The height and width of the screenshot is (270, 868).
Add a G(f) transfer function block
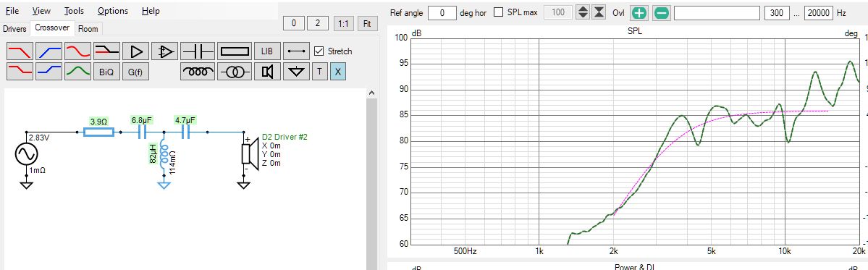pyautogui.click(x=135, y=72)
